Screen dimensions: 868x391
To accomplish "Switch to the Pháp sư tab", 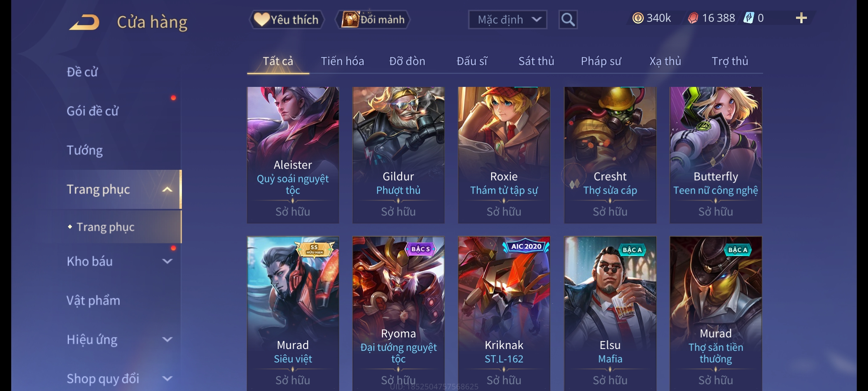I will pos(601,61).
